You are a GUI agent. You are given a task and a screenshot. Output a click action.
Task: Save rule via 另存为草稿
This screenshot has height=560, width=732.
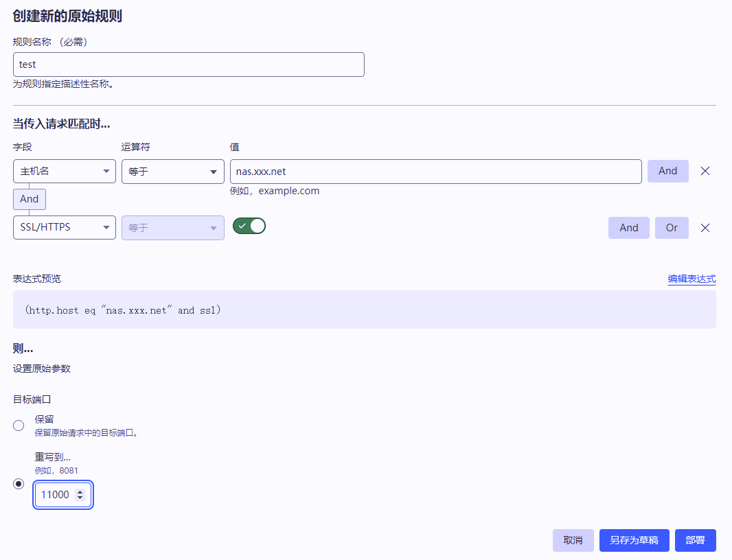click(x=634, y=540)
